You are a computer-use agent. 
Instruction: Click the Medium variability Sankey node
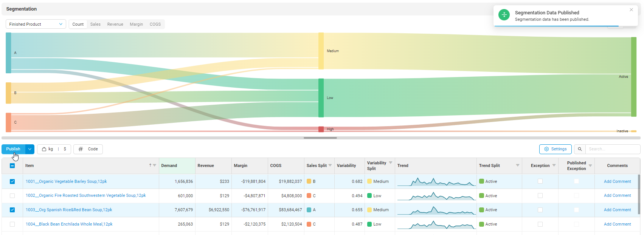321,51
